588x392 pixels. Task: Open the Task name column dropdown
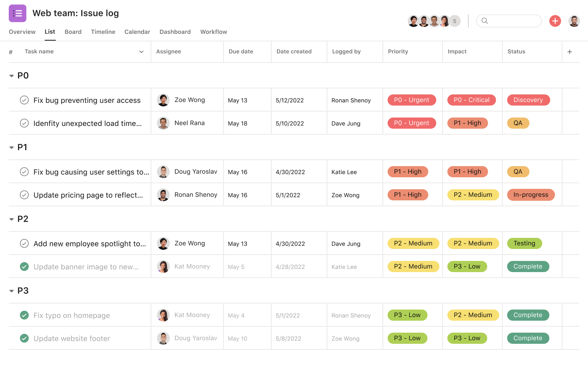[x=141, y=51]
